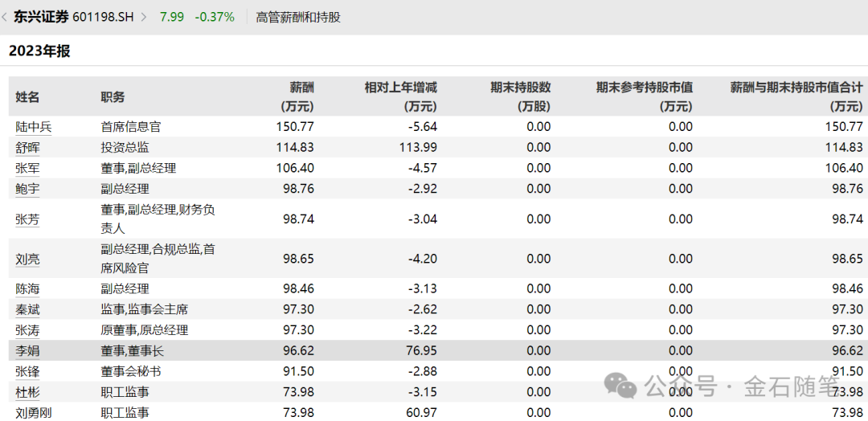Open executive 陆中兵 name link
Viewport: 868px width, 421px height.
tap(33, 127)
